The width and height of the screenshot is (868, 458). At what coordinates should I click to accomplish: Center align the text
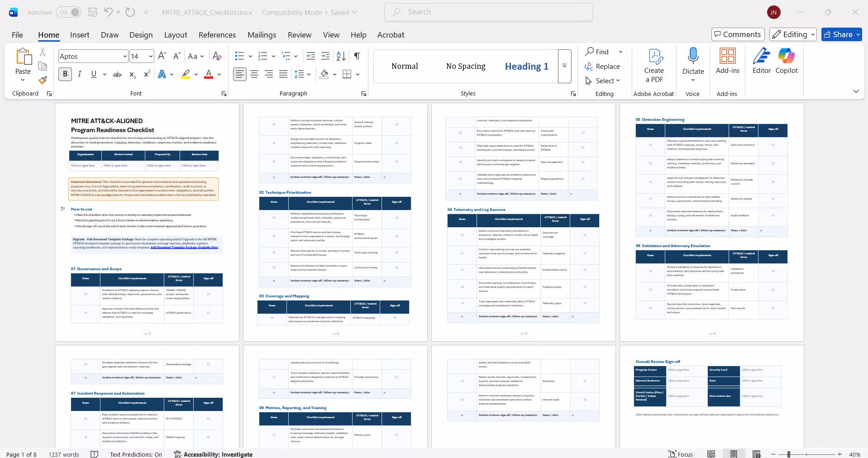point(254,74)
